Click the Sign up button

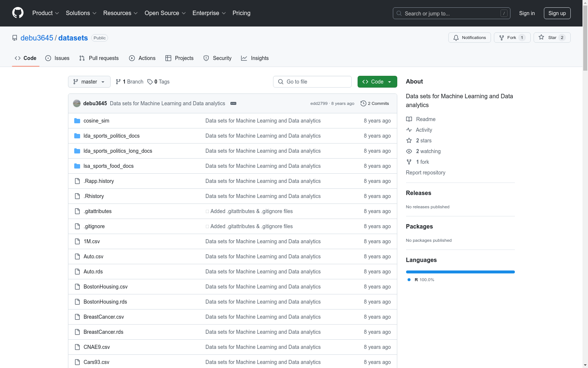557,13
